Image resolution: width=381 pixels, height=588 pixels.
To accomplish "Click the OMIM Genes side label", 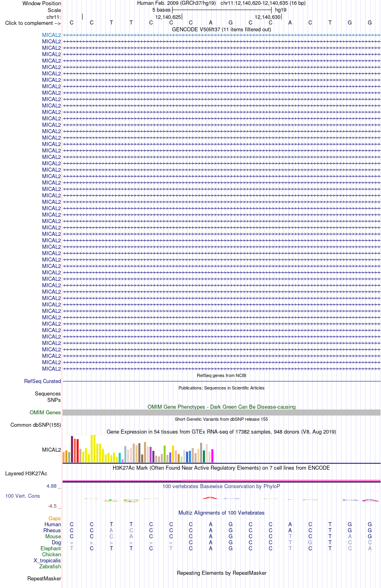I will tap(45, 412).
